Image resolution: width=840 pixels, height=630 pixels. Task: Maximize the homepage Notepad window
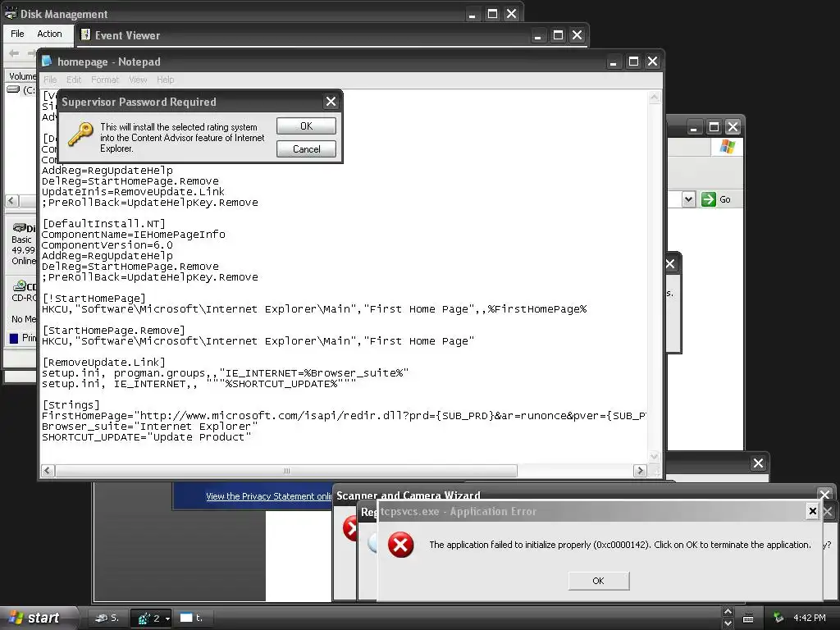click(x=633, y=62)
